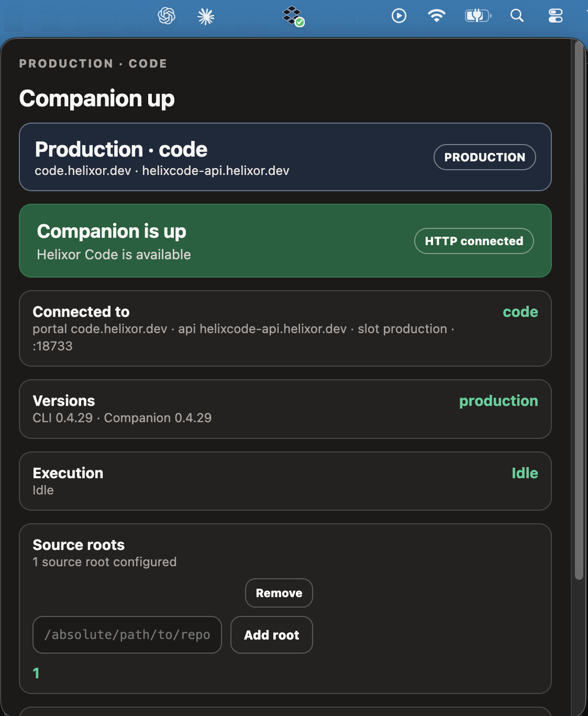This screenshot has height=716, width=588.
Task: Focus the /absolute/path/to/repo input field
Action: click(x=127, y=635)
